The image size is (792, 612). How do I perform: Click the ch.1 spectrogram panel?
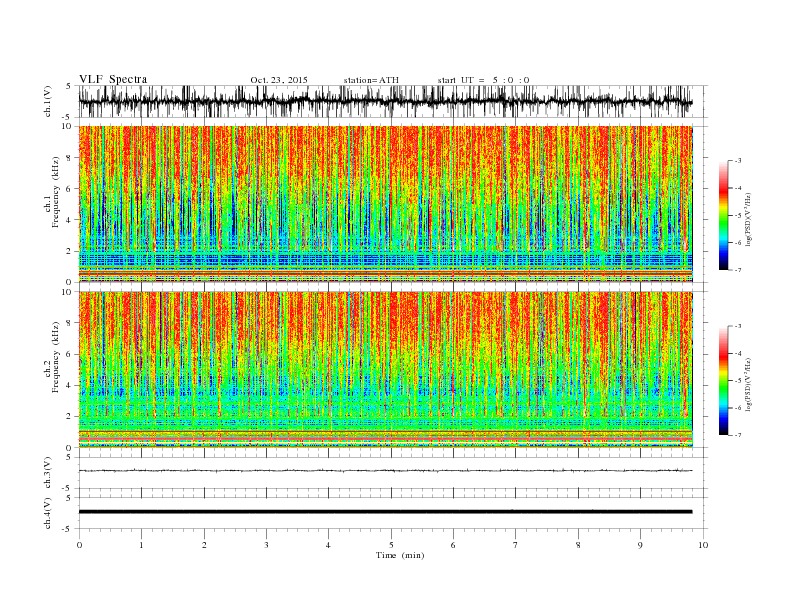(x=385, y=204)
